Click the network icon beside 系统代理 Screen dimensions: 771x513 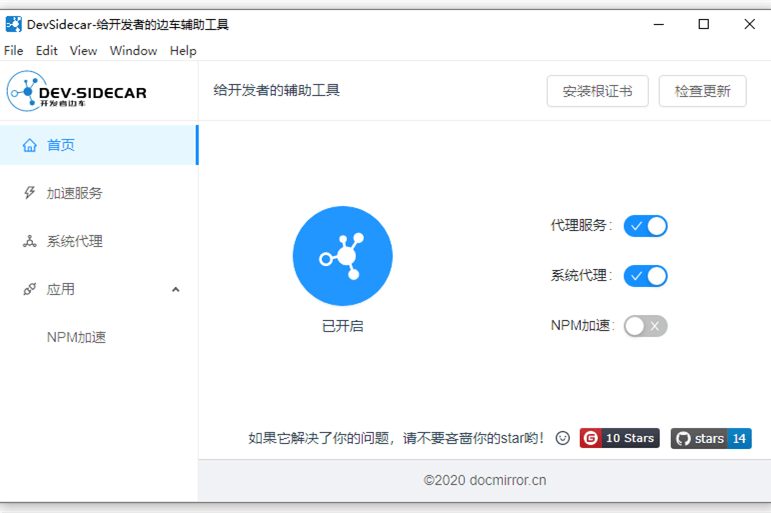point(30,241)
